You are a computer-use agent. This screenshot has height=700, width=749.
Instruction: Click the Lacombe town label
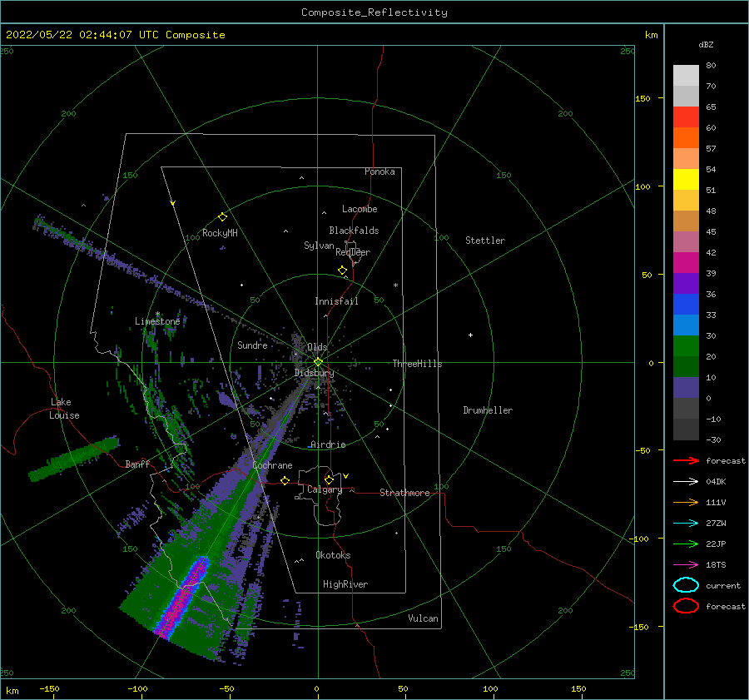(x=360, y=209)
